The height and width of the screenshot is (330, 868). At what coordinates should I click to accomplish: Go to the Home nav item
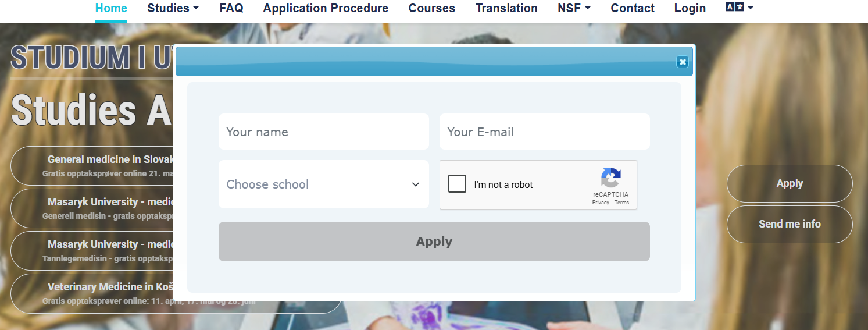pyautogui.click(x=111, y=8)
